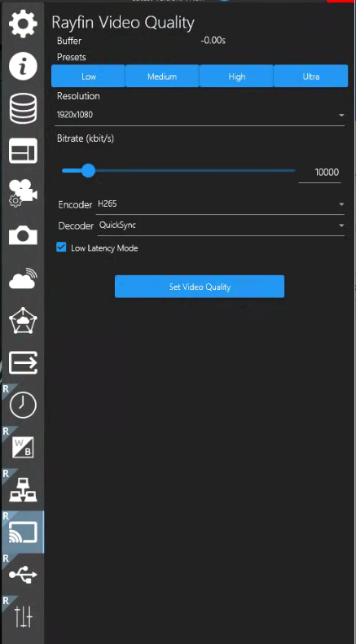
Task: Open the panel layout icon
Action: tap(23, 151)
